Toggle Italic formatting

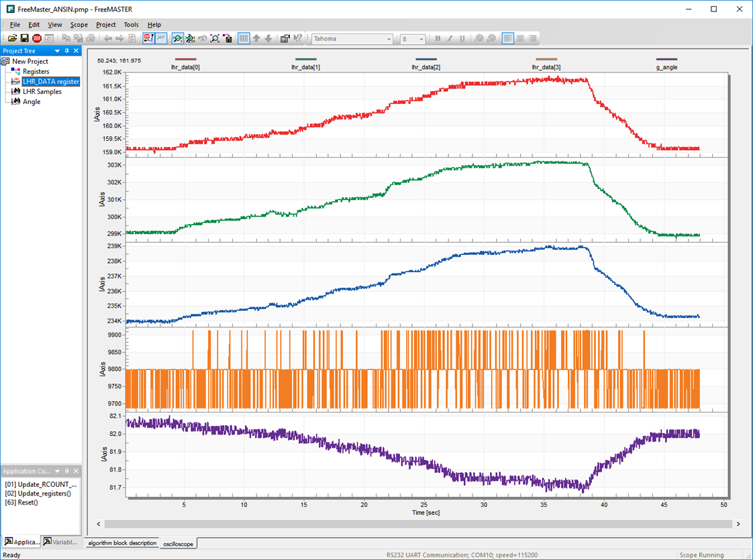pos(450,38)
